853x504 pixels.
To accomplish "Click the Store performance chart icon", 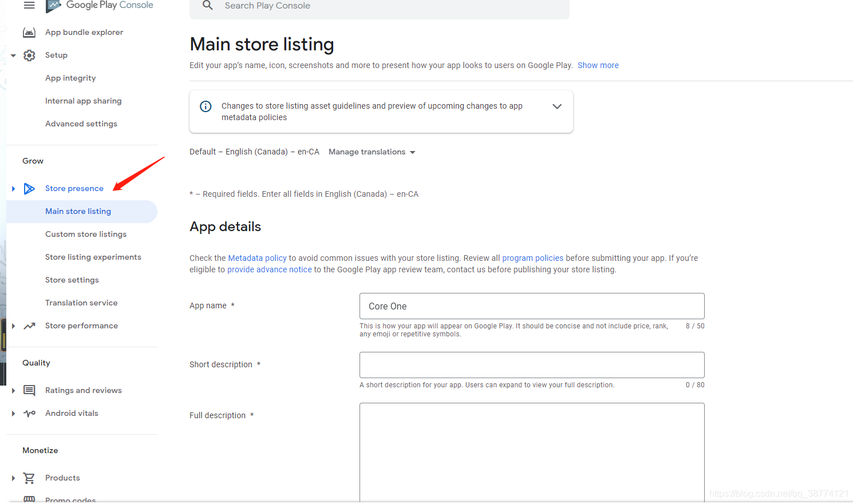I will click(x=29, y=326).
